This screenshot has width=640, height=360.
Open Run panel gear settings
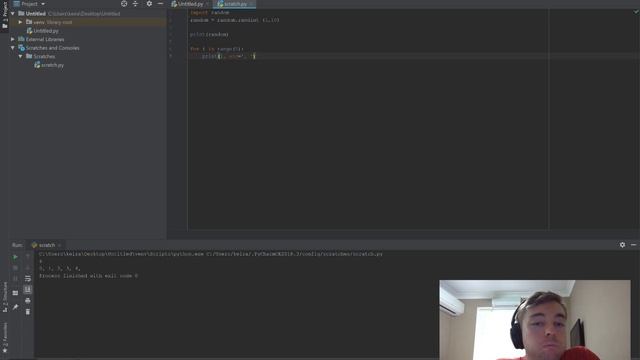622,245
